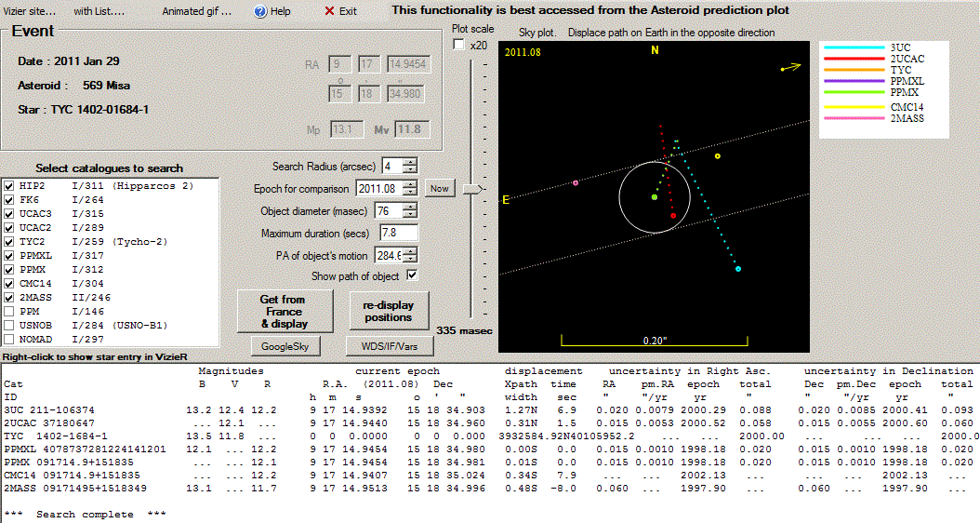Click the purple PPMXL legend line
Viewport: 980px width, 523px height.
[x=854, y=81]
